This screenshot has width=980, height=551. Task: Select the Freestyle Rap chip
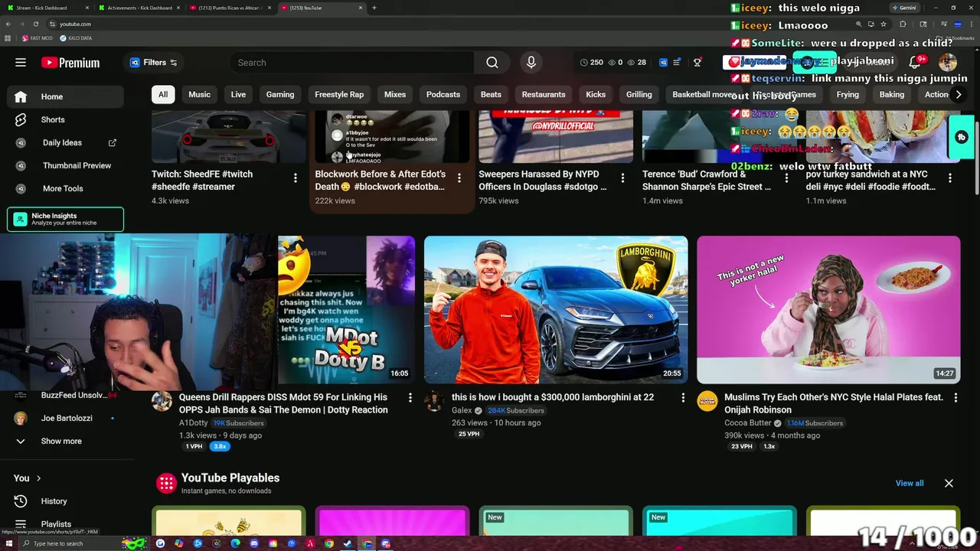(339, 95)
